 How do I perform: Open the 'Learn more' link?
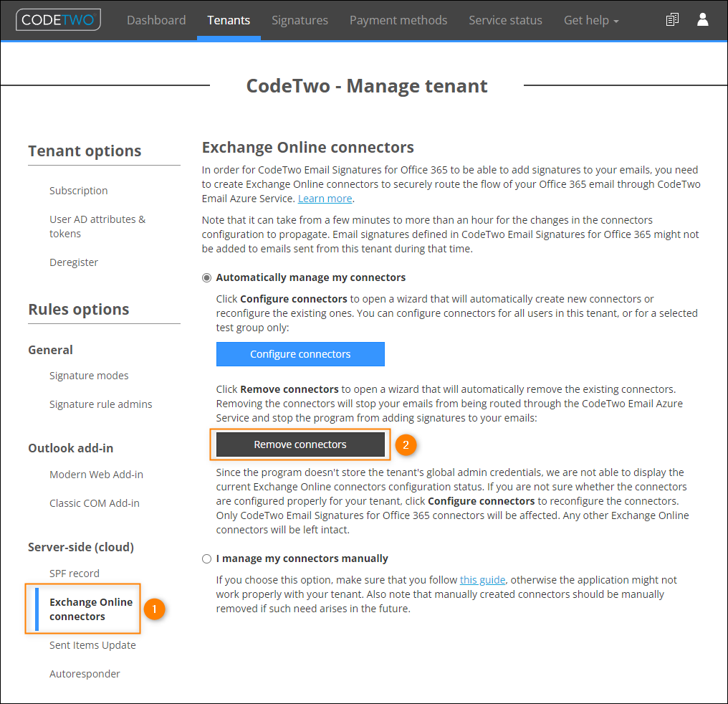coord(325,198)
